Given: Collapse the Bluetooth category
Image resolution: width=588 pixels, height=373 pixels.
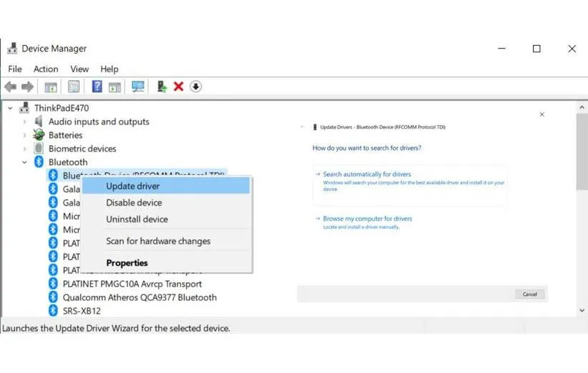Looking at the screenshot, I should click(25, 163).
